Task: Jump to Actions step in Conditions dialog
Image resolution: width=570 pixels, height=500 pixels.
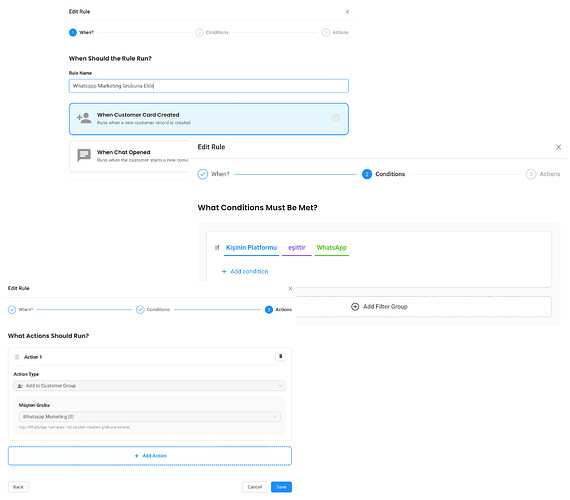Action: tap(543, 174)
